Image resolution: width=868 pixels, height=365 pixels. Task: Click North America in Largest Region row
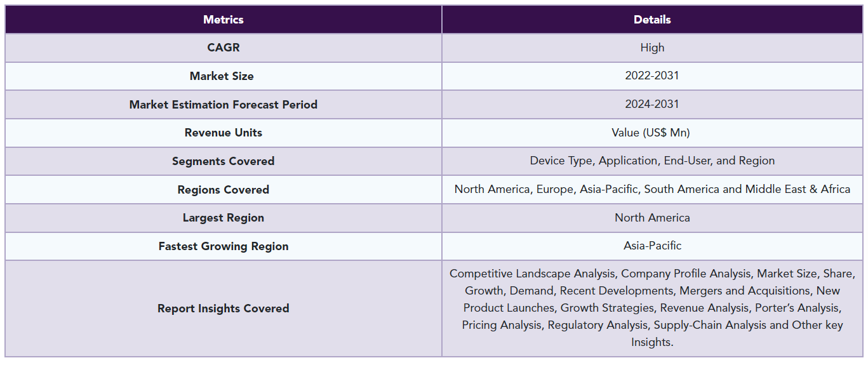[652, 218]
